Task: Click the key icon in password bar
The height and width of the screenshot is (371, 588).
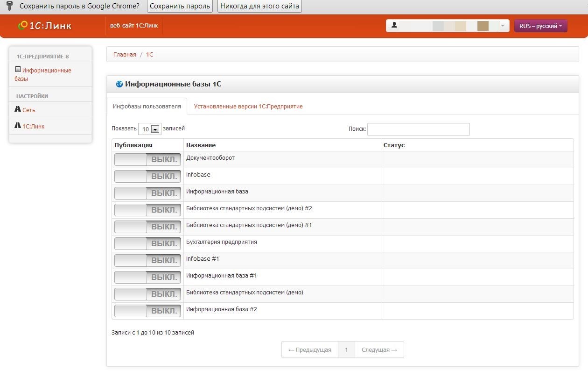Action: (x=9, y=6)
